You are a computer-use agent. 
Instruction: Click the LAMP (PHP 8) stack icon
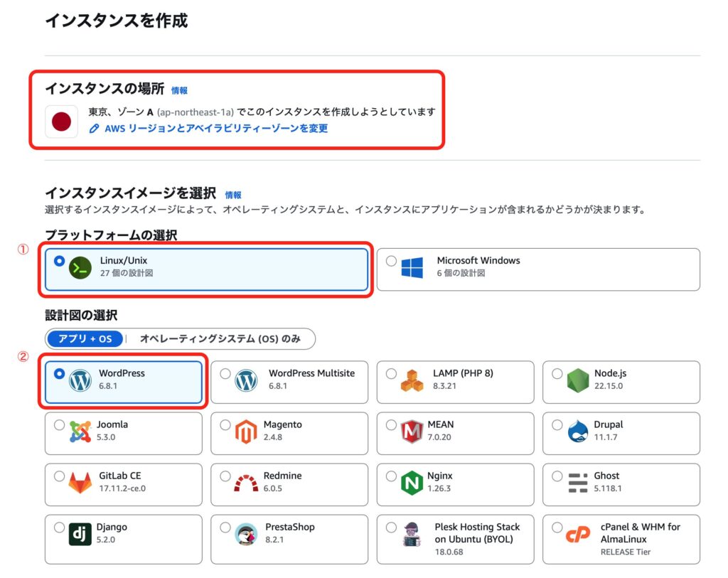(x=412, y=380)
